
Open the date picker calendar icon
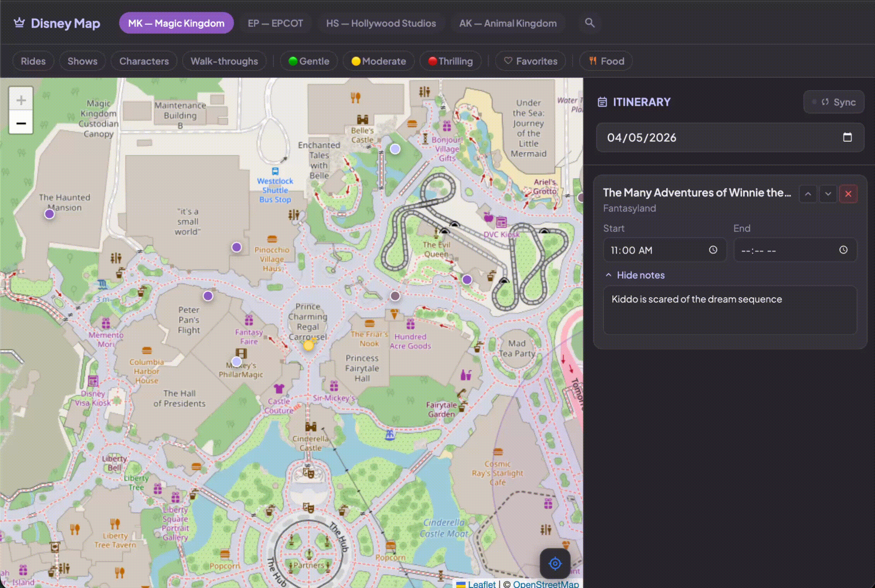847,137
